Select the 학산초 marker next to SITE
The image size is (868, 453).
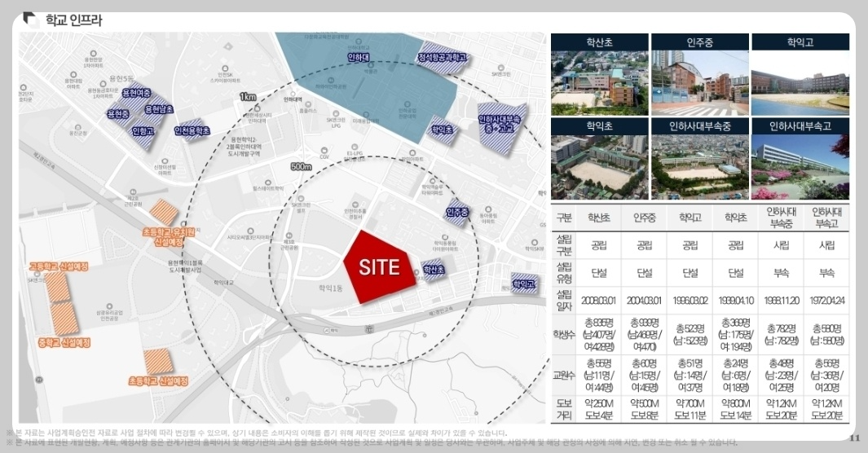434,270
